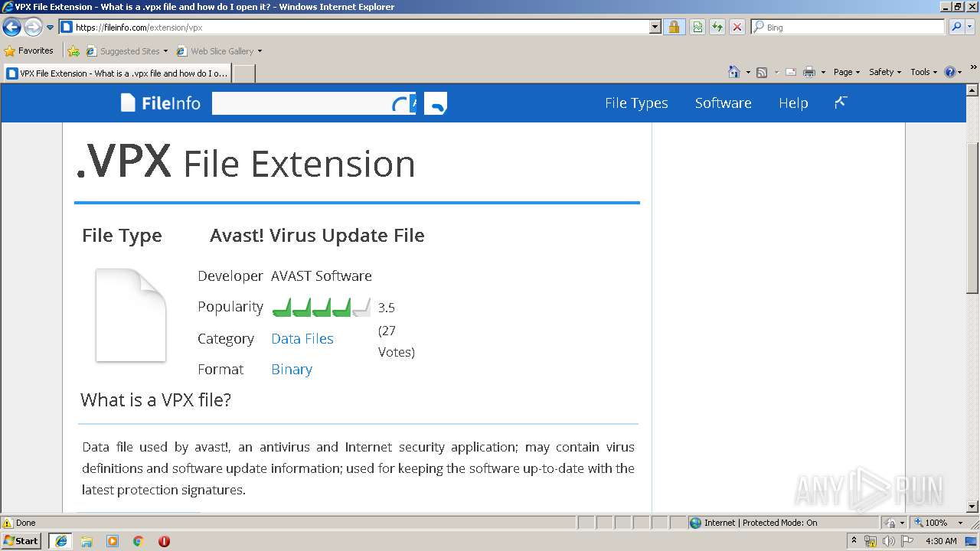
Task: Open the Tools menu
Action: pyautogui.click(x=924, y=72)
